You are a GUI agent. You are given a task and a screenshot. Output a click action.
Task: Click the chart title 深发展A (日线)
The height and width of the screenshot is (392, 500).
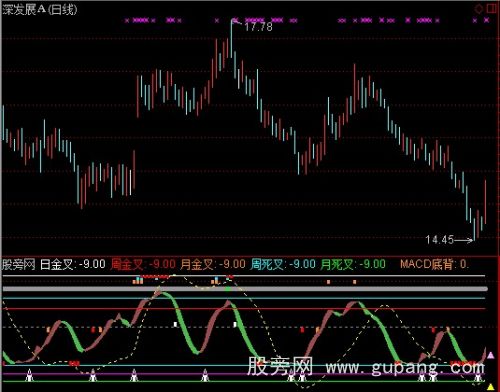point(40,9)
